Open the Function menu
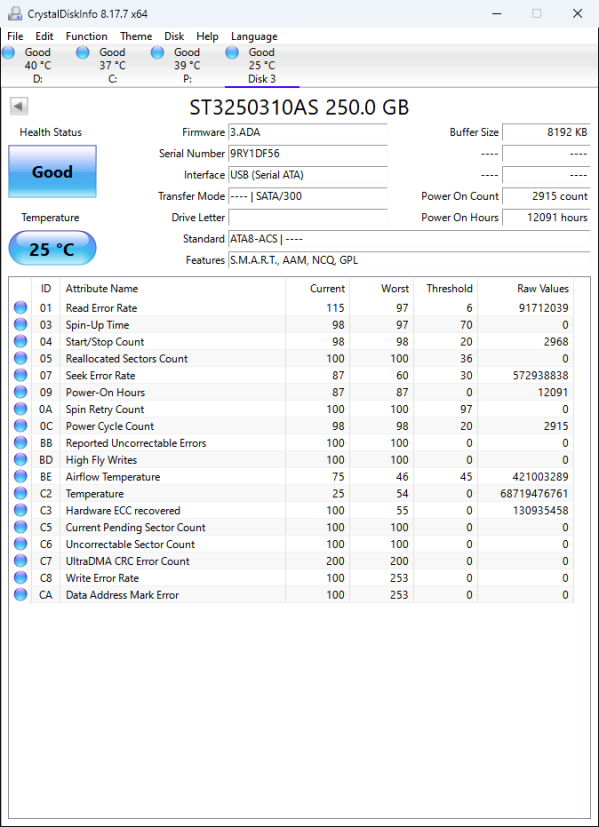Screen dimensions: 599x827 (x=86, y=36)
